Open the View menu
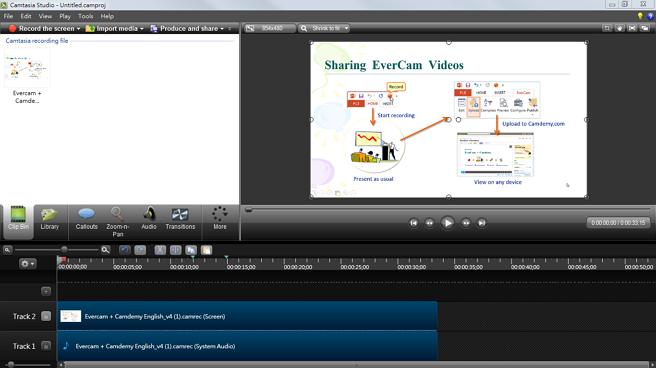This screenshot has width=656, height=368. tap(45, 16)
